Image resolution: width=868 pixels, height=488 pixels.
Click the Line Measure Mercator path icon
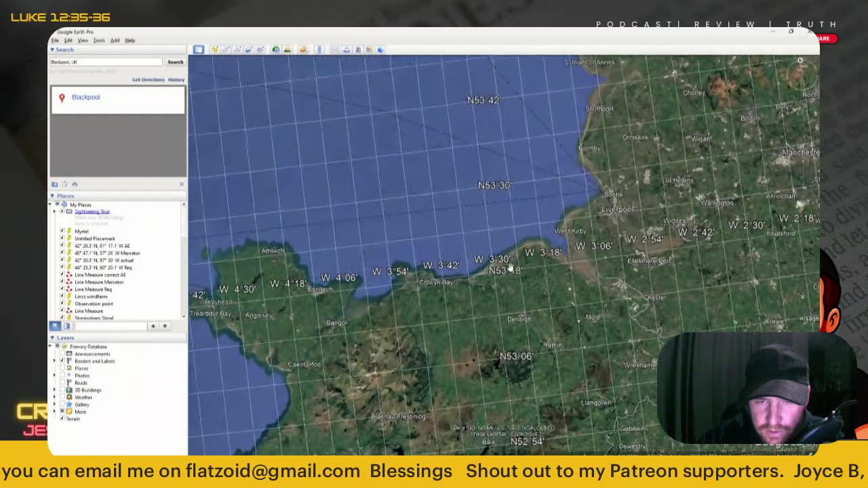pos(68,282)
